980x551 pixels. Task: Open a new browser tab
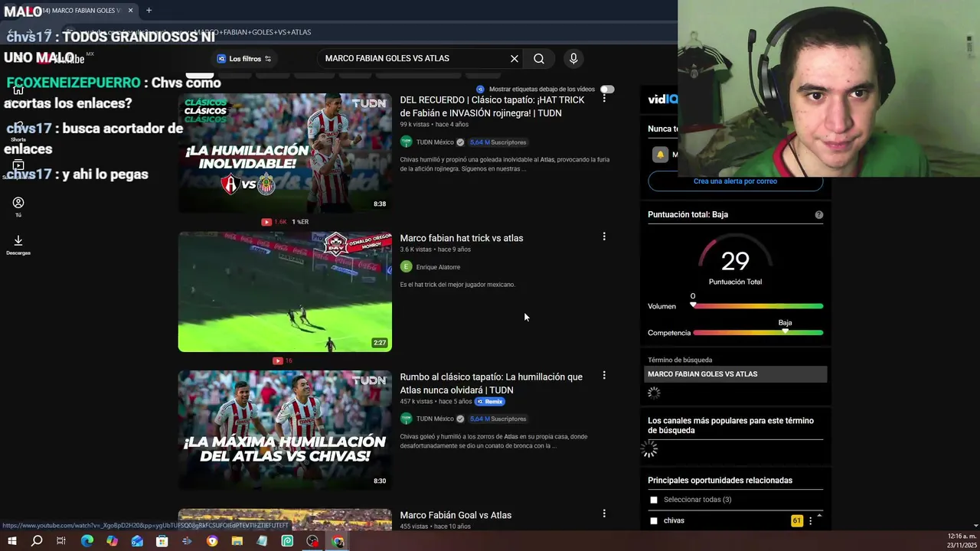[149, 11]
